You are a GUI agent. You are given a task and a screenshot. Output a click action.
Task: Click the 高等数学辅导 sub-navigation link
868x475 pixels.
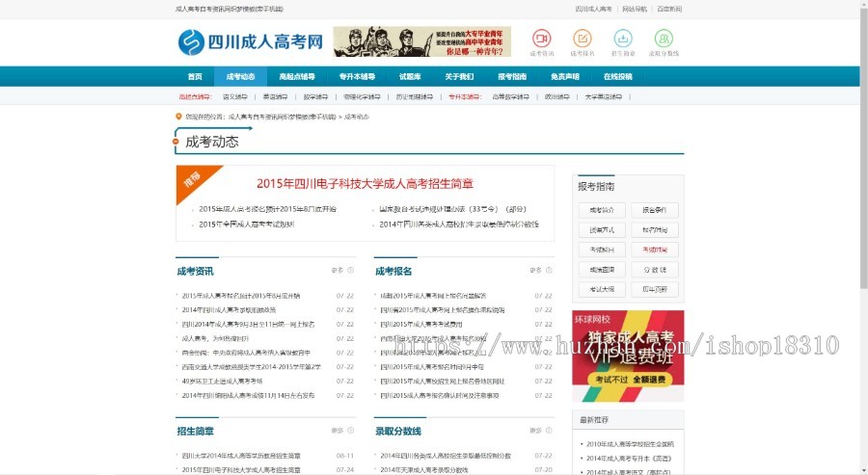point(510,96)
